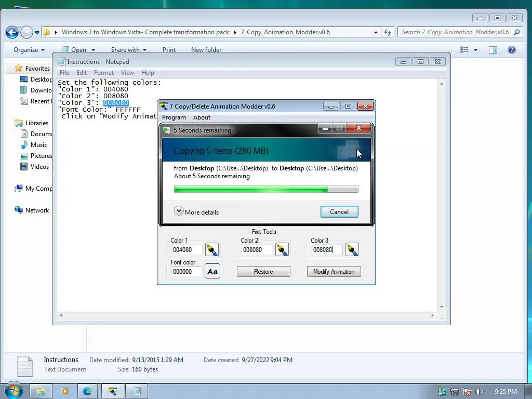Image resolution: width=532 pixels, height=399 pixels.
Task: Click the change view icon in Explorer toolbar
Action: point(464,50)
